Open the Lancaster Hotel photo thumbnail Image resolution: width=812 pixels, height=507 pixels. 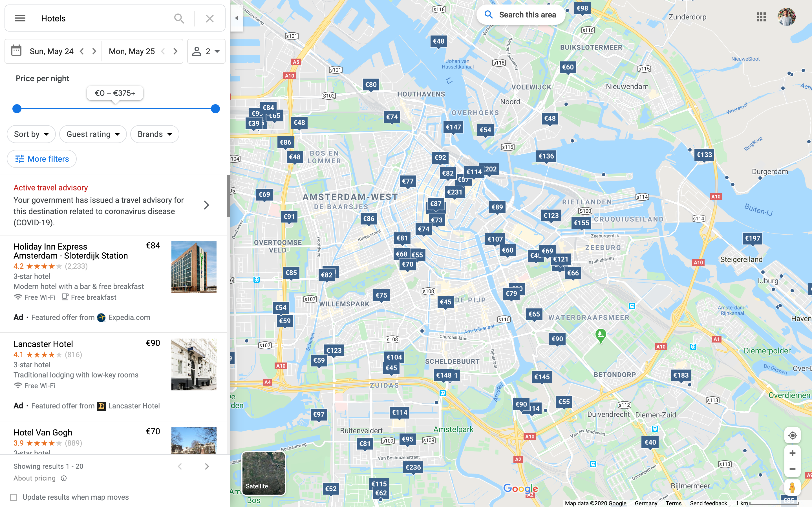coord(194,364)
